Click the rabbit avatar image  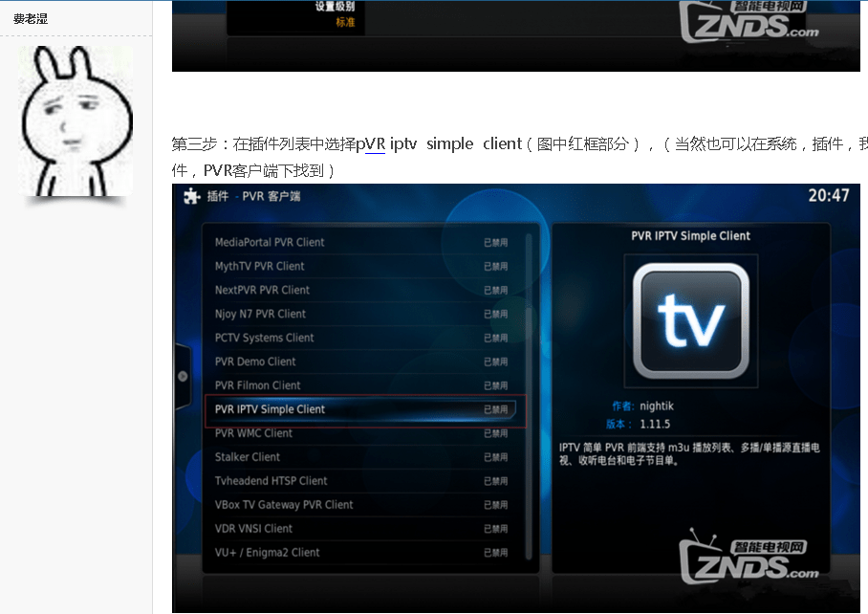click(x=76, y=121)
